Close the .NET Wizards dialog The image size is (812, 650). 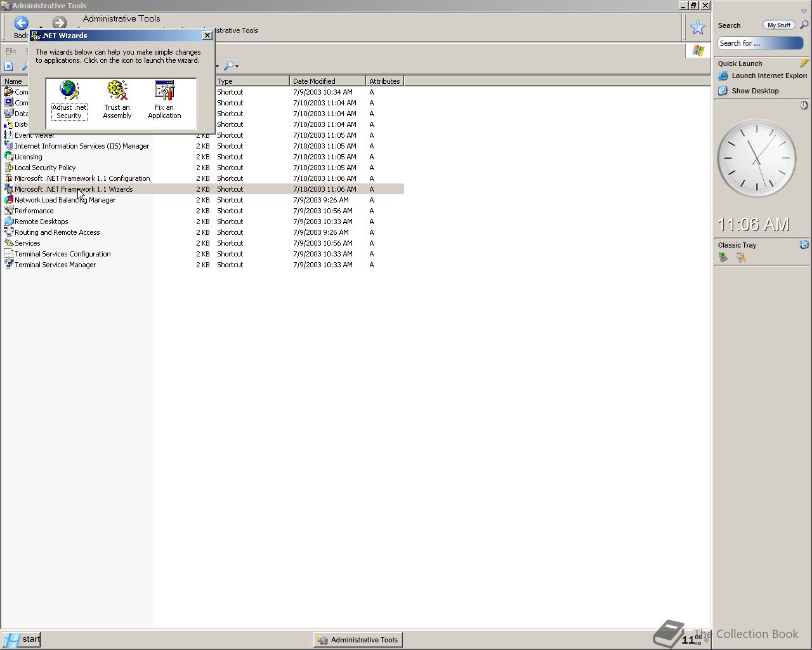point(207,36)
